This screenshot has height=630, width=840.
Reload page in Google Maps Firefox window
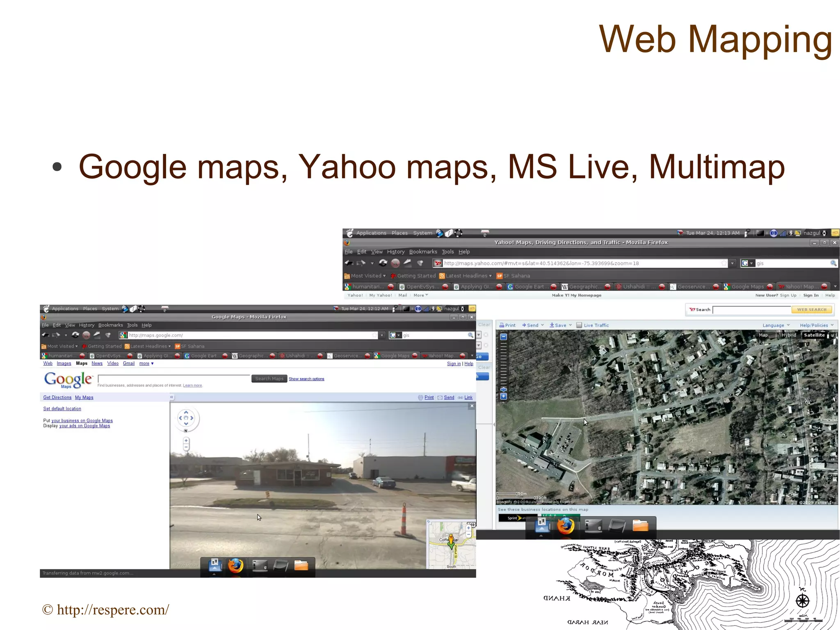pos(75,335)
